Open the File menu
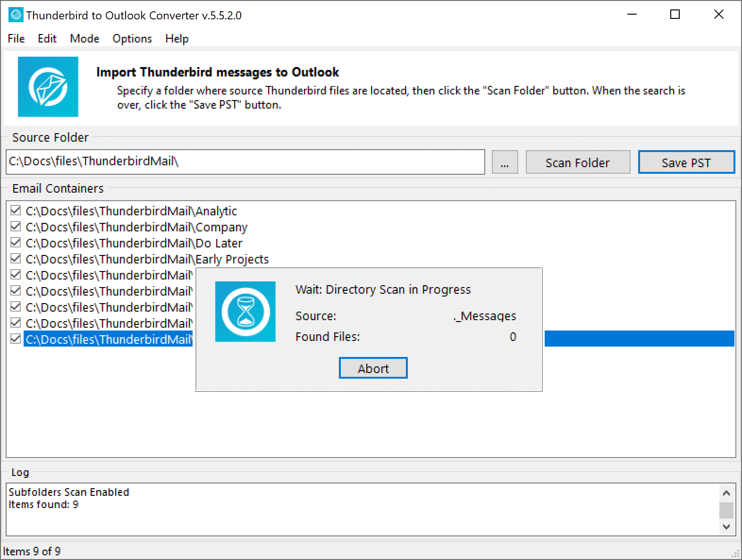742x560 pixels. point(16,39)
